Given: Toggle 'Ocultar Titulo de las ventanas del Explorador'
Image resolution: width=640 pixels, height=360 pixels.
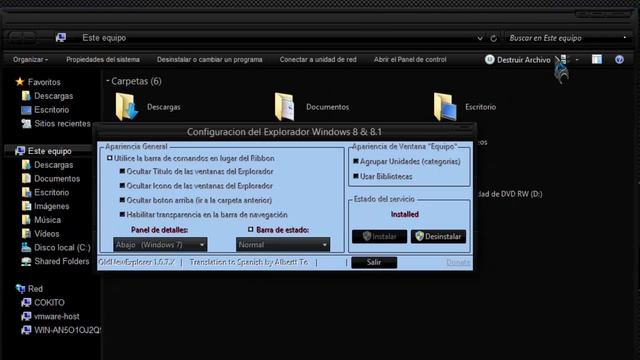Looking at the screenshot, I should click(x=122, y=171).
